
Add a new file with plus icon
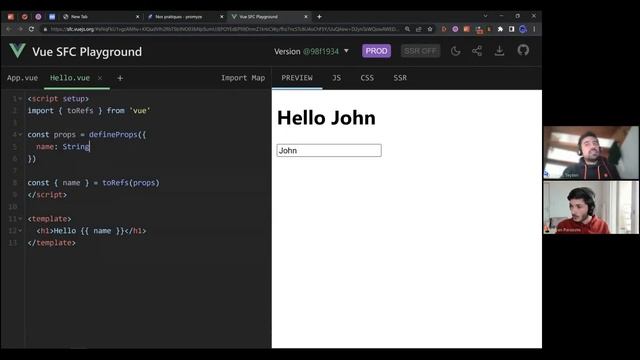point(120,78)
